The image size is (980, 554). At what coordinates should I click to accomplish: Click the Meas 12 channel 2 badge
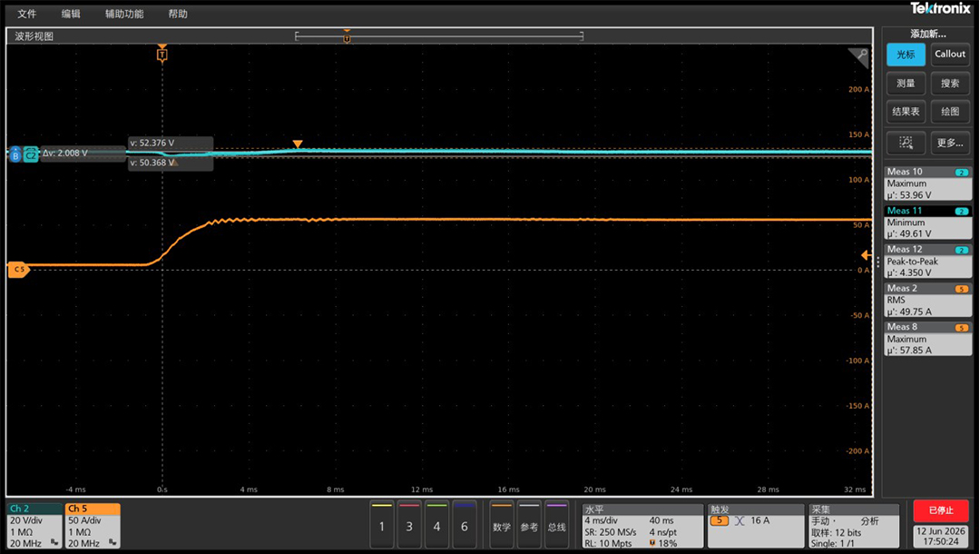click(961, 250)
